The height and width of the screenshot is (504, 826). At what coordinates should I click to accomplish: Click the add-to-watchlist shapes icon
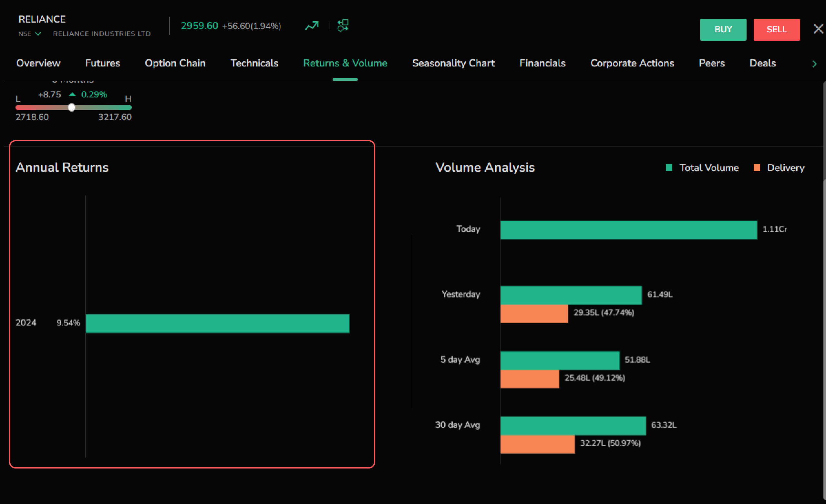pyautogui.click(x=343, y=25)
